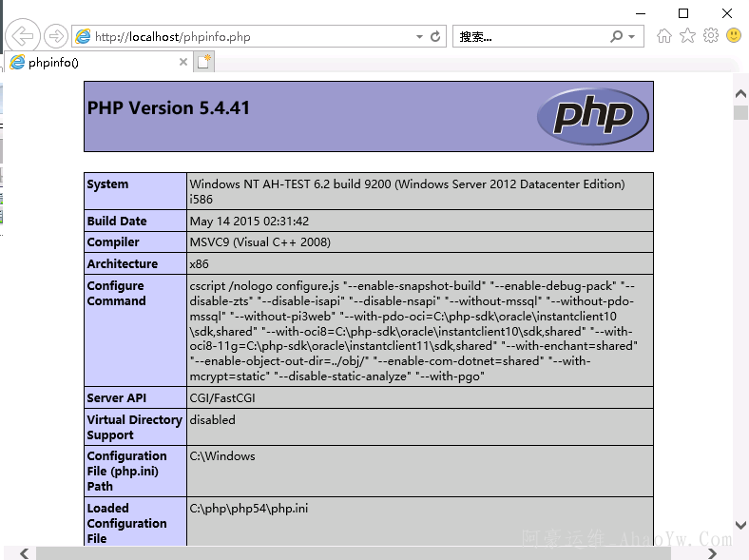Refresh the phpinfo page

coord(436,37)
